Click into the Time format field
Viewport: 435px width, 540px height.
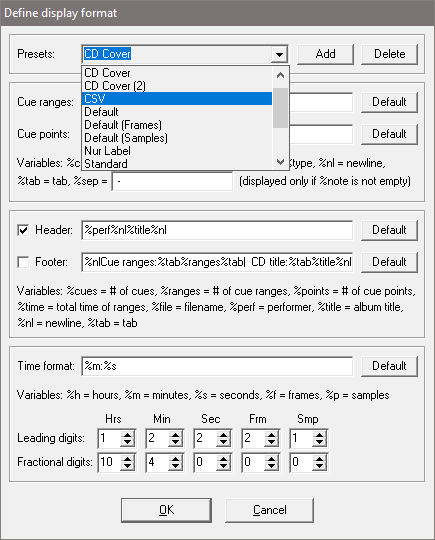pos(217,366)
